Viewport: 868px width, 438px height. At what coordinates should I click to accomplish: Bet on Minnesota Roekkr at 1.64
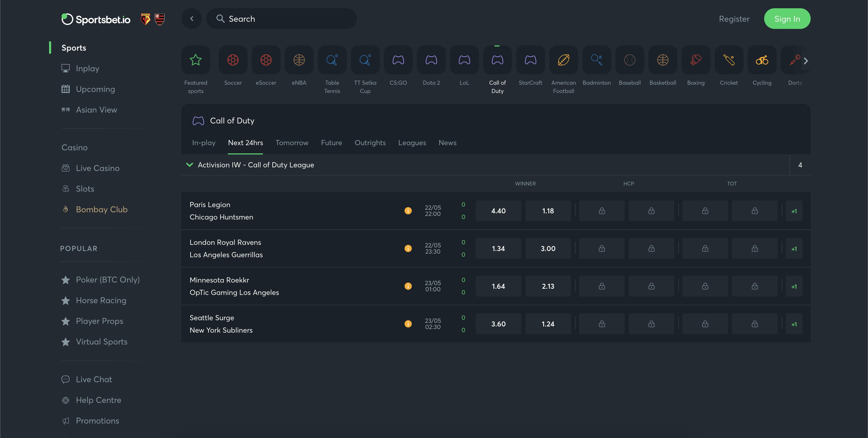tap(498, 286)
